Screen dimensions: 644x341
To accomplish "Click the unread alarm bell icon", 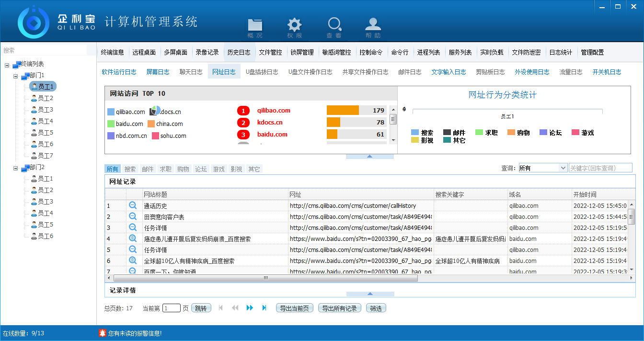I will 102,333.
